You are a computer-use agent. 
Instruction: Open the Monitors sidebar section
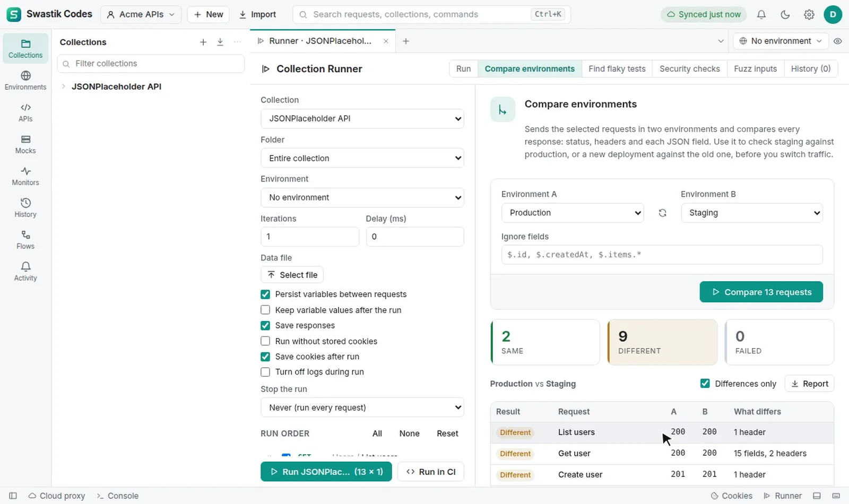tap(25, 176)
